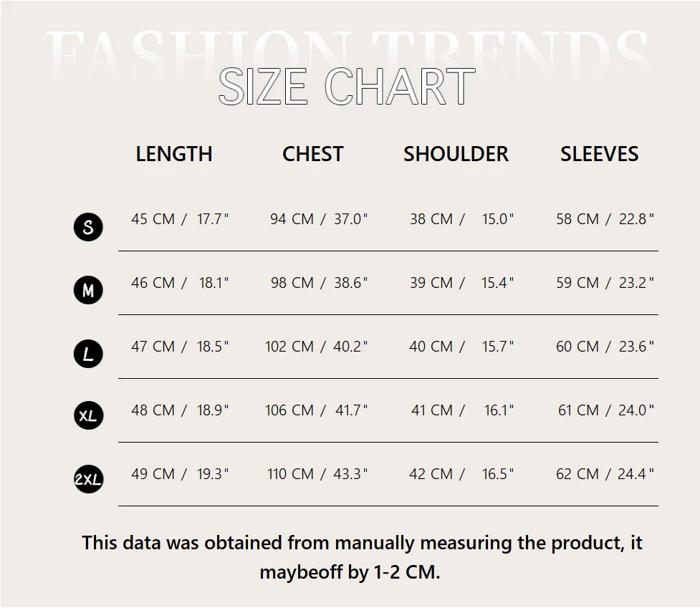Click the SIZE CHART title
Image resolution: width=700 pixels, height=608 pixels.
tap(347, 87)
